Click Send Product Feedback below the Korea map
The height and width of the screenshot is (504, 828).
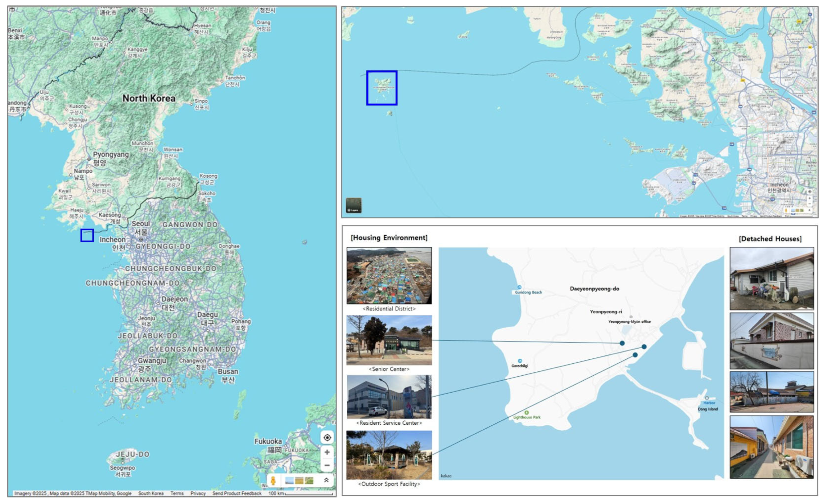(237, 493)
